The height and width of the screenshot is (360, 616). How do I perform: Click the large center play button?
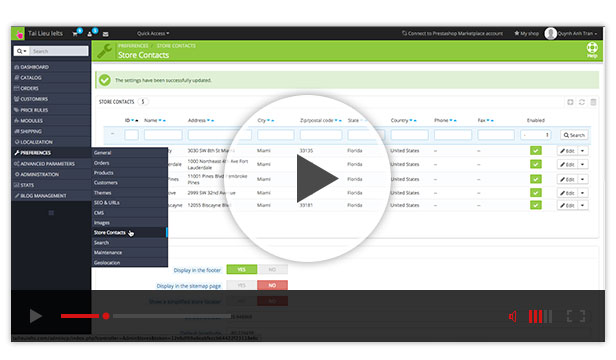click(x=317, y=178)
